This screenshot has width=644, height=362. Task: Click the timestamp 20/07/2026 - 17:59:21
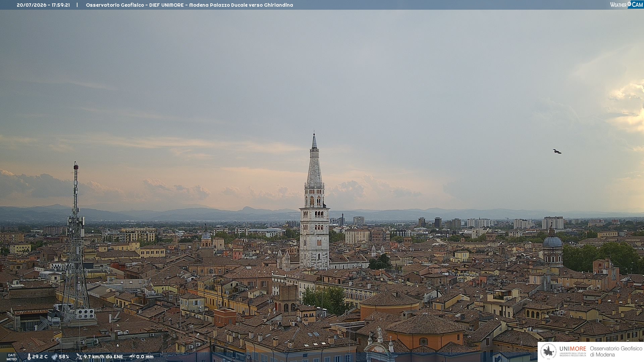point(43,5)
